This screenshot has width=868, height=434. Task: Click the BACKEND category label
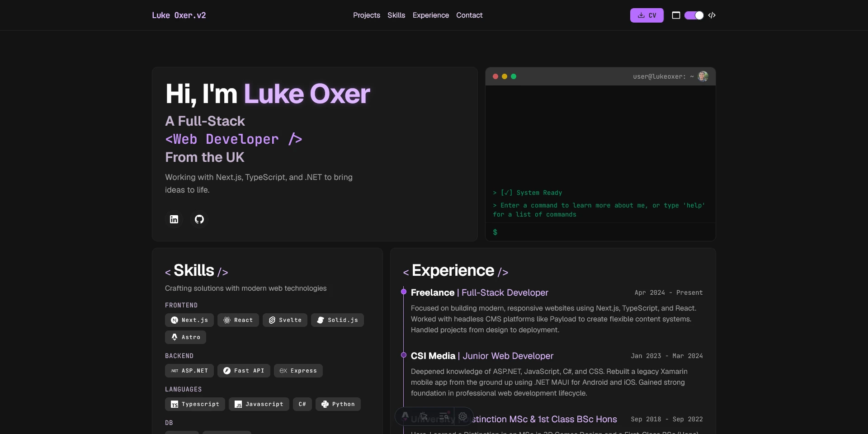coord(179,356)
